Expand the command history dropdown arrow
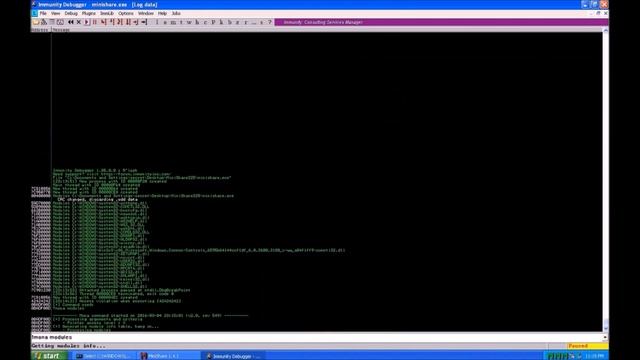Screen dimensions: 640x360 tap(605, 338)
